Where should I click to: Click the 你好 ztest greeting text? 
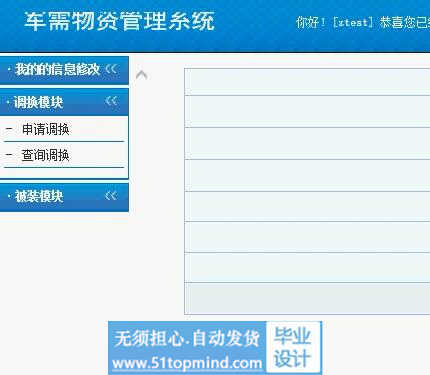[x=363, y=22]
